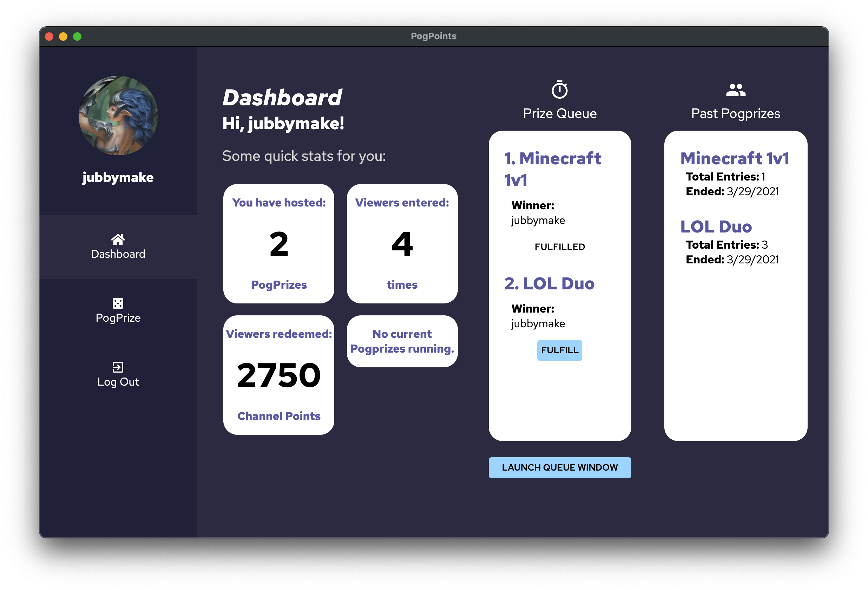This screenshot has height=590, width=868.
Task: Open the Minecraft 1v1 past Pogprize title
Action: 734,158
